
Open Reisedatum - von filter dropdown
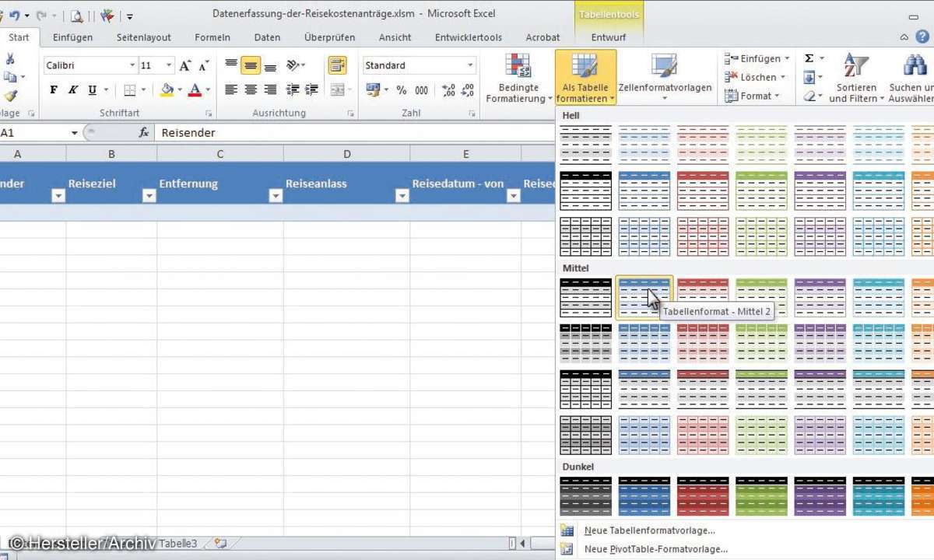[x=514, y=196]
